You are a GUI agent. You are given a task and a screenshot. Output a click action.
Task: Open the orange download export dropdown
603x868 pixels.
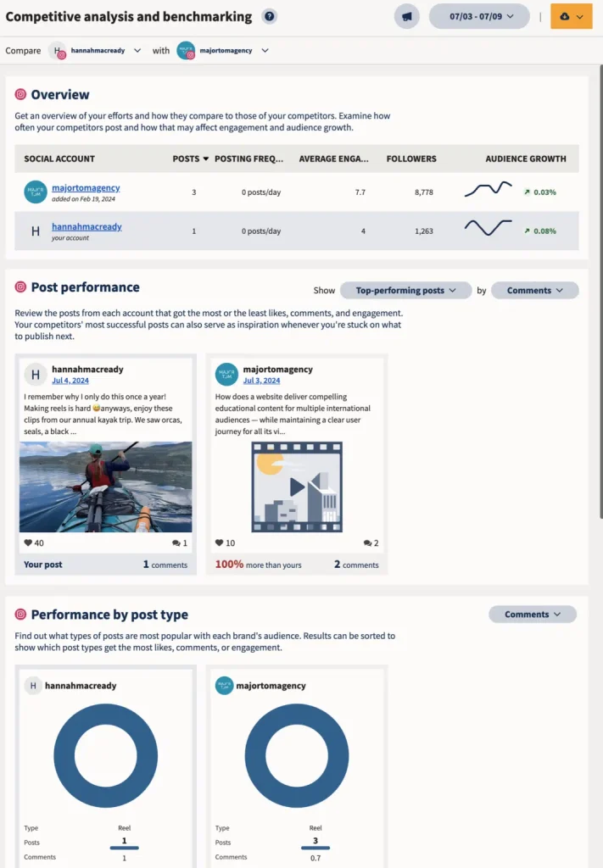(x=571, y=16)
